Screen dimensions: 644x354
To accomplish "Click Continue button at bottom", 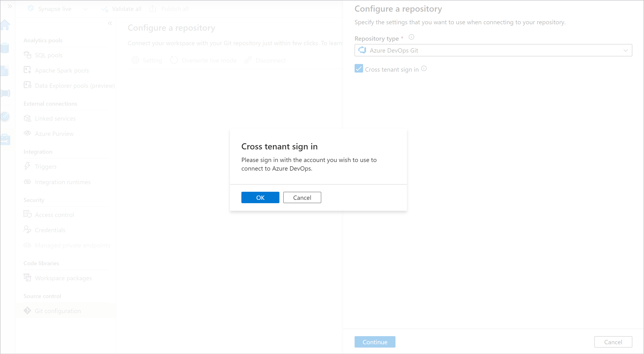I will point(374,342).
